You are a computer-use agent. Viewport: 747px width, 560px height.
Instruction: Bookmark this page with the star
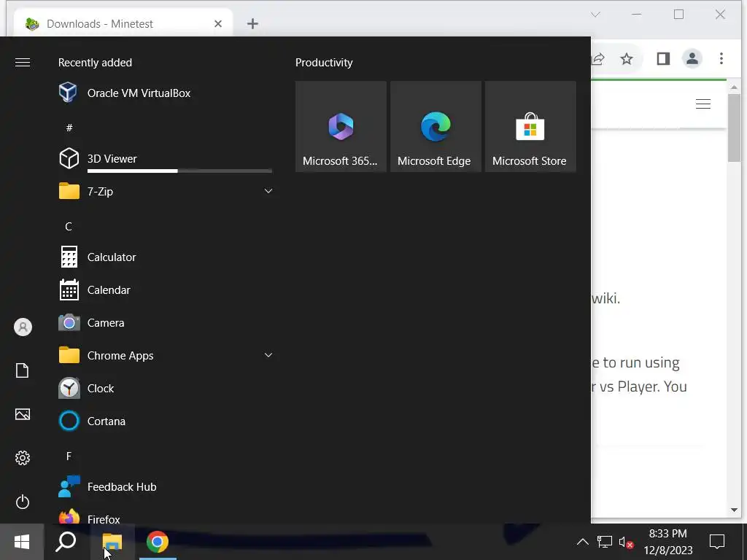pyautogui.click(x=627, y=58)
